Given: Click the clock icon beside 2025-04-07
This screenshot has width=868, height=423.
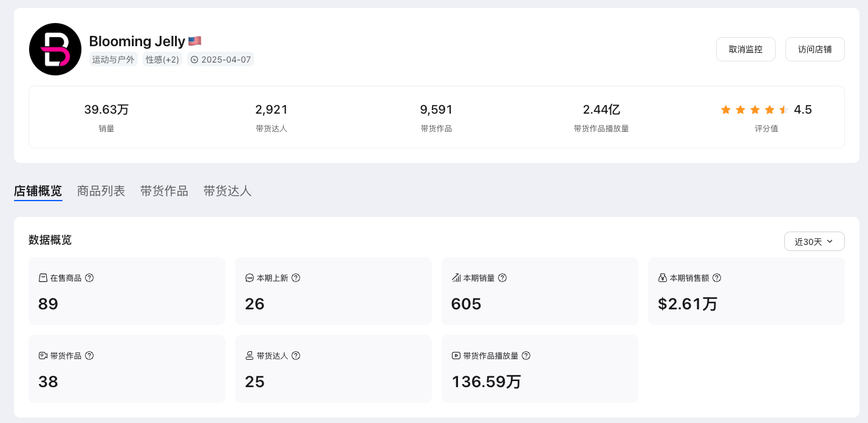Looking at the screenshot, I should (194, 60).
